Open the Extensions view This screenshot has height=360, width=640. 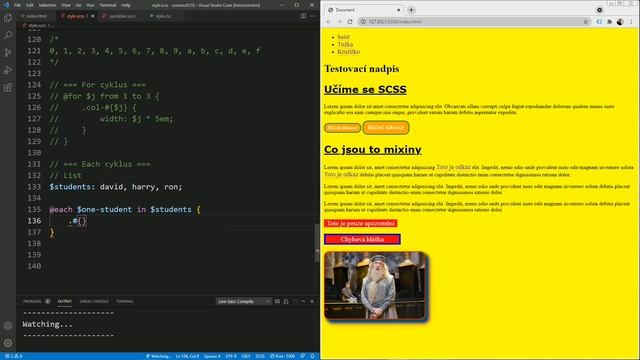(8, 88)
